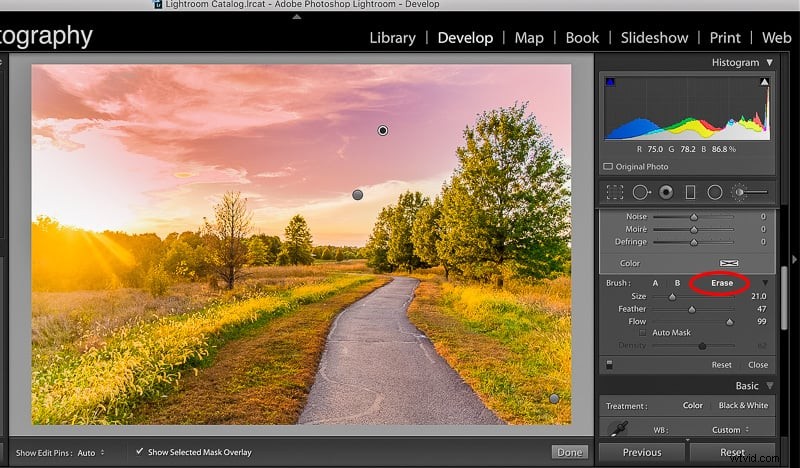The image size is (800, 468).
Task: Enable the Auto Mask checkbox
Action: coord(642,333)
